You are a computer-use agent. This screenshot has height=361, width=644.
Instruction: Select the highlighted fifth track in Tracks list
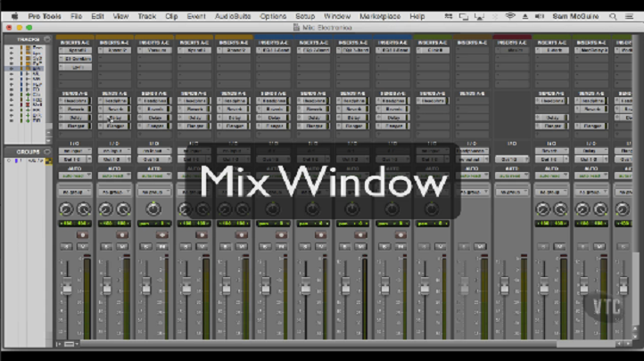coord(26,68)
